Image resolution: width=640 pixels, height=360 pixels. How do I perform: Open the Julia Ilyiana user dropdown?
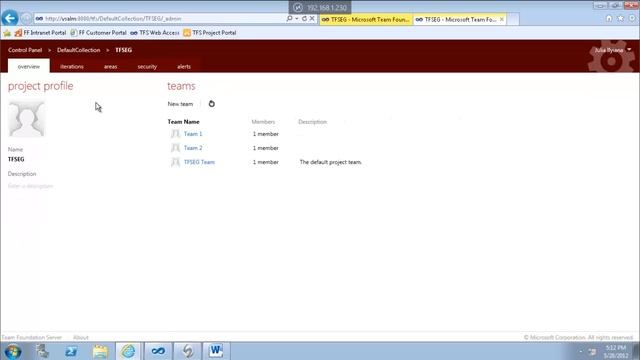point(612,50)
